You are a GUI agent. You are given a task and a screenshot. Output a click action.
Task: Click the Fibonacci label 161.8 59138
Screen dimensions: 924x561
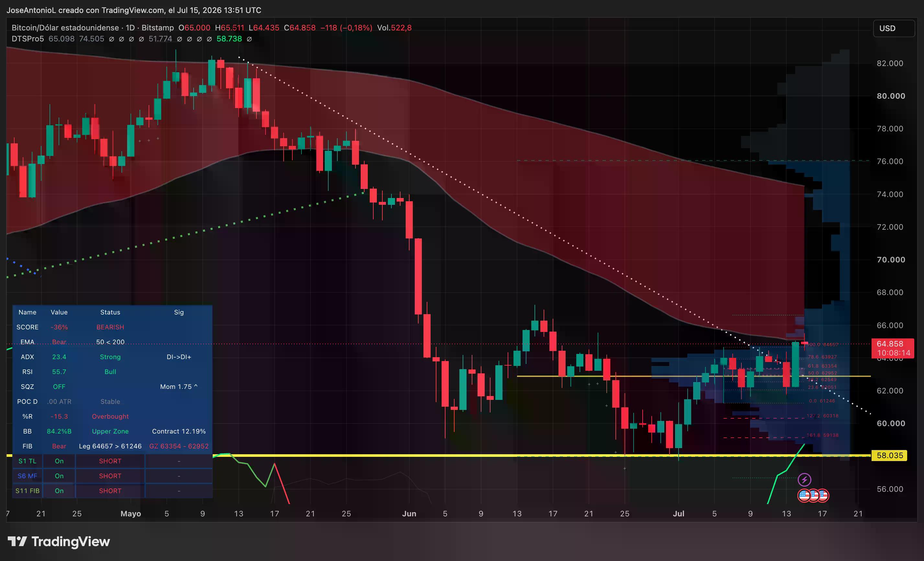pos(822,435)
